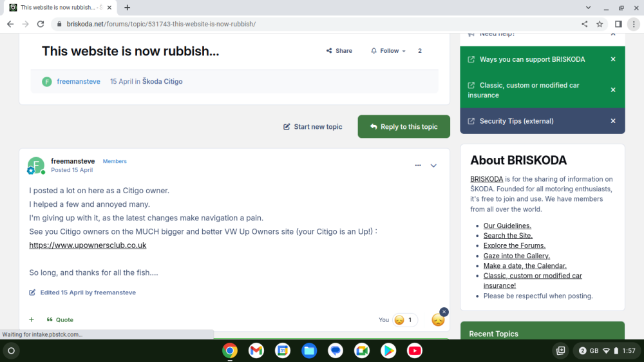The image size is (644, 362).
Task: Click the BRISKODA link in About section
Action: pos(486,178)
